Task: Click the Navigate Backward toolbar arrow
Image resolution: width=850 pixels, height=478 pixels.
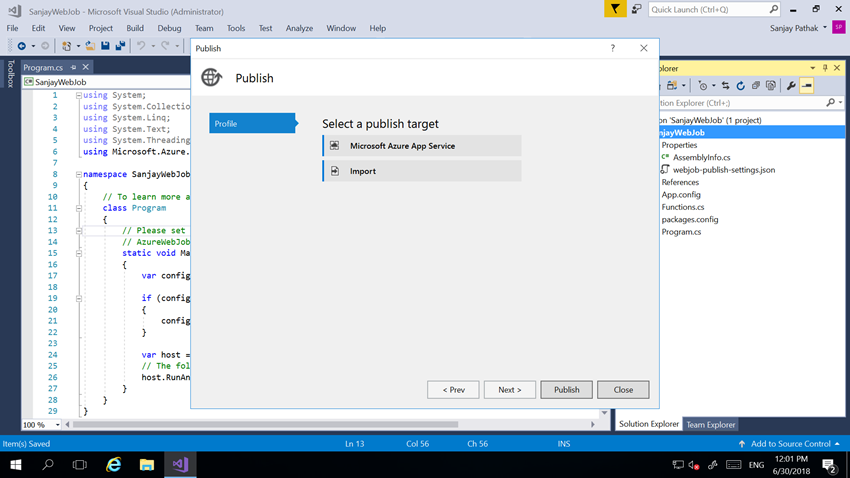Action: click(x=22, y=46)
